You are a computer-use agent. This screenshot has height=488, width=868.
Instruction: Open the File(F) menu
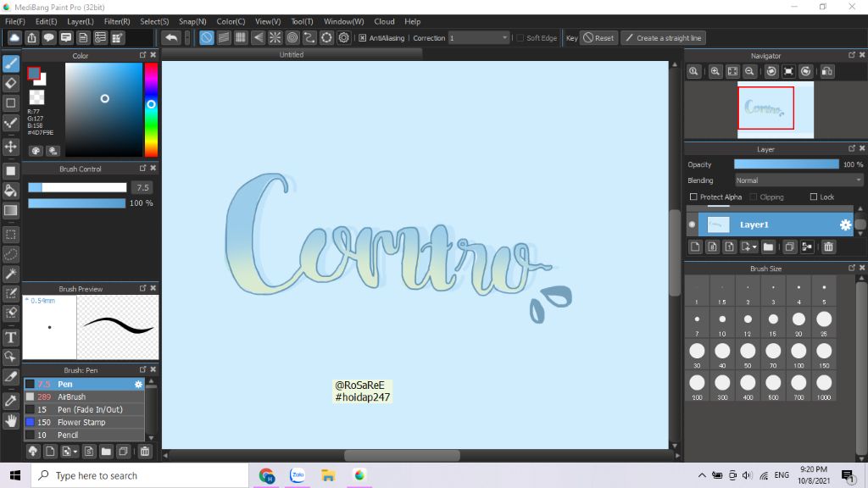(15, 21)
